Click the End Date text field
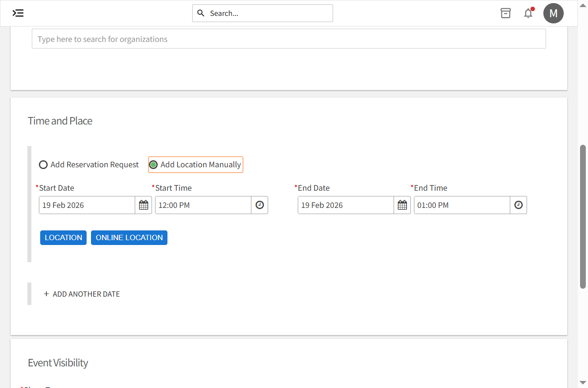This screenshot has width=588, height=388. pos(346,205)
